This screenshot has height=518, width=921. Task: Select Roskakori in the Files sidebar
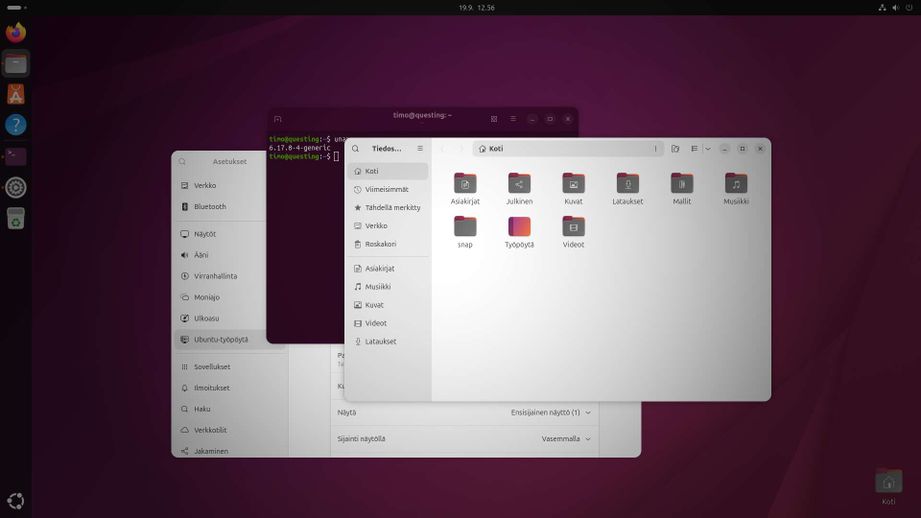(x=380, y=244)
